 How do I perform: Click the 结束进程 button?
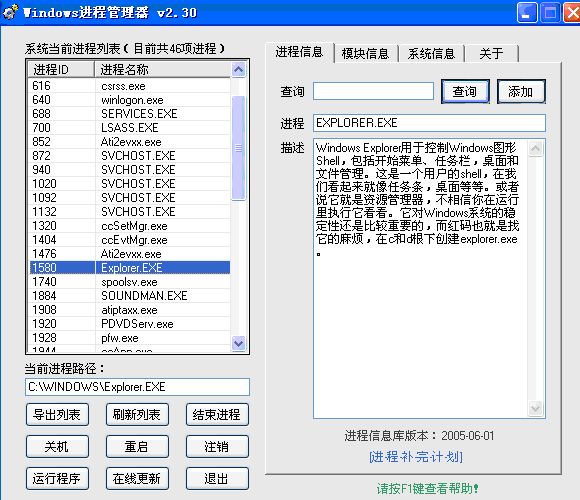[x=217, y=415]
